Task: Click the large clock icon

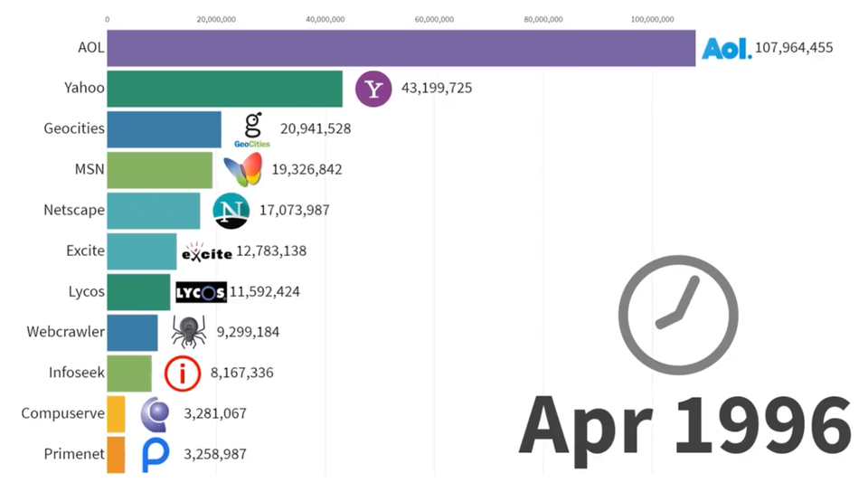Action: (x=678, y=316)
